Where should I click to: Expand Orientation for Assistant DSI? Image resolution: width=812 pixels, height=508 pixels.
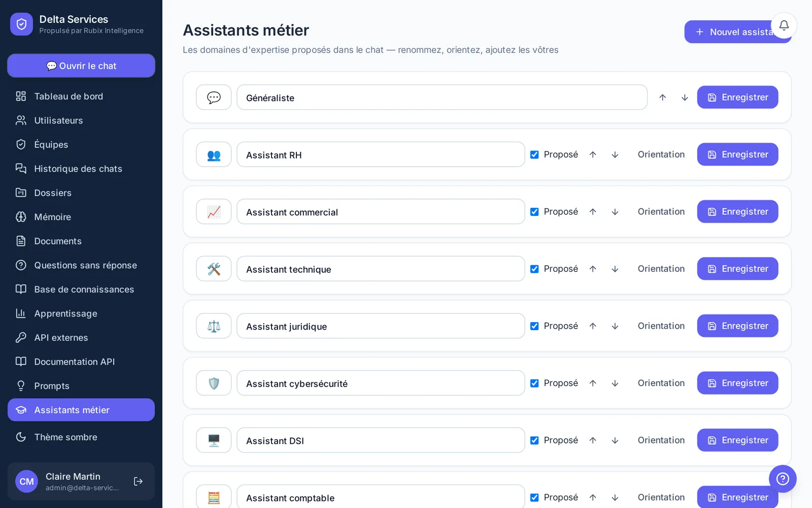pos(661,440)
